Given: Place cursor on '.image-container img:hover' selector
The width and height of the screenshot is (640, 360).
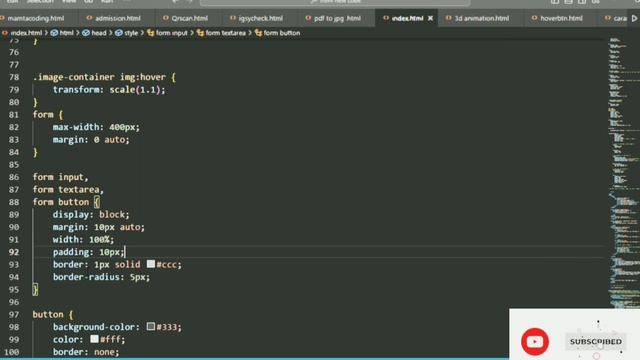Looking at the screenshot, I should (x=99, y=77).
